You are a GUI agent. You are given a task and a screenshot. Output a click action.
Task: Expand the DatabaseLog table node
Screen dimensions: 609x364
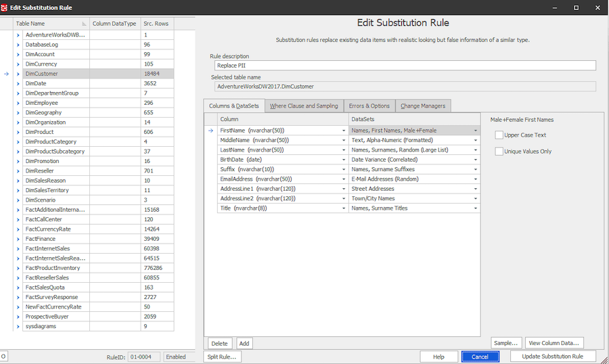point(18,45)
